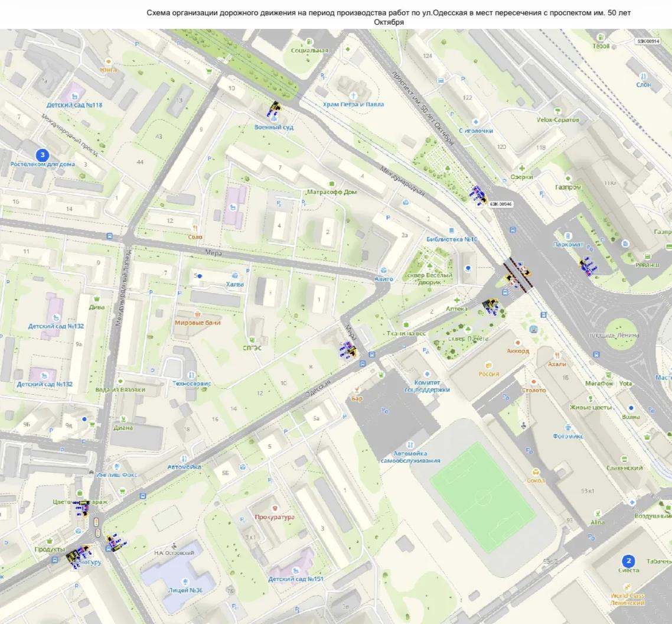
Task: Select road closure barrier on Одесская street
Action: (518, 275)
